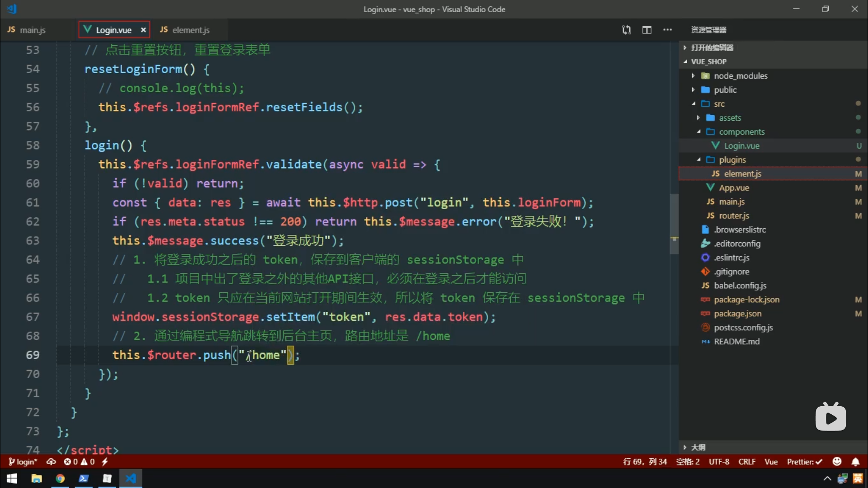
Task: Select the Login.vue editor tab
Action: tap(113, 30)
